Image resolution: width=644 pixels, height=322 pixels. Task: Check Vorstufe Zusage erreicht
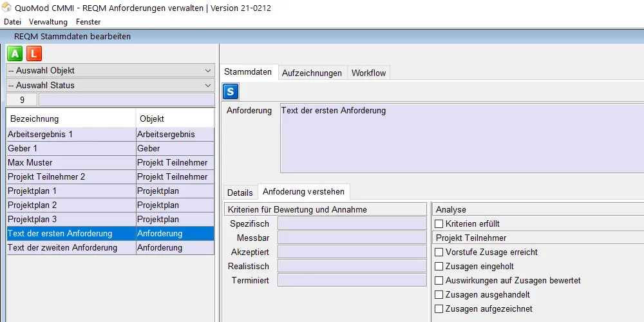[439, 252]
